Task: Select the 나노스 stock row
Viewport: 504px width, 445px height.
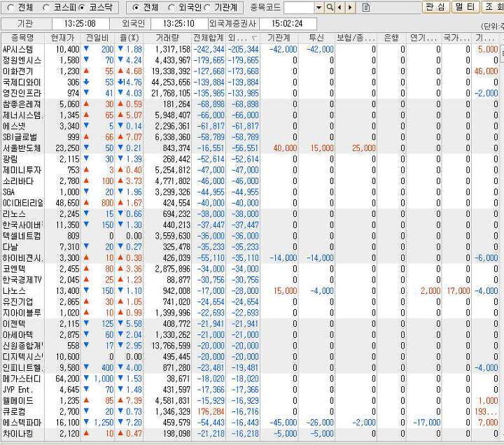Action: click(251, 291)
